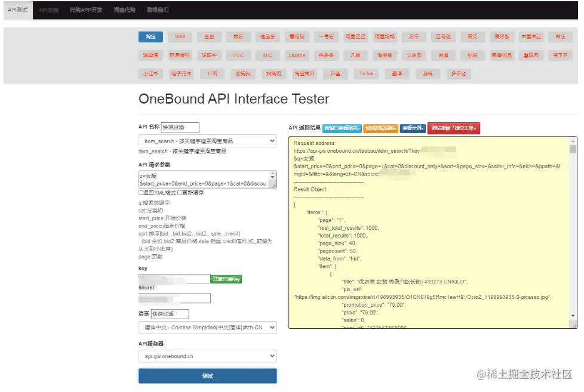Select the 虾皮 platform button
The width and height of the screenshot is (584, 392).
(472, 55)
